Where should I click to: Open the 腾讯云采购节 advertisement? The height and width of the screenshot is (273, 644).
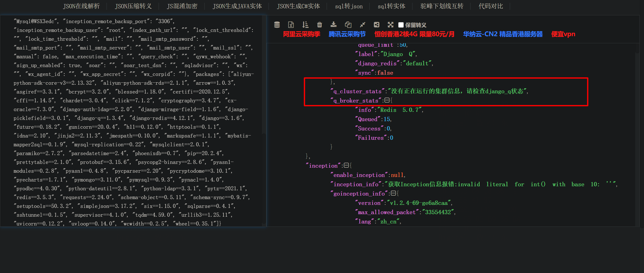coord(347,34)
